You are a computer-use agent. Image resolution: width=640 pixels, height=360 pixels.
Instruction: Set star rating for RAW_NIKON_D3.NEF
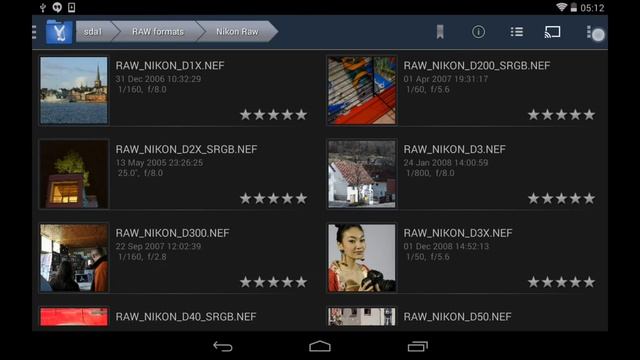tap(561, 198)
